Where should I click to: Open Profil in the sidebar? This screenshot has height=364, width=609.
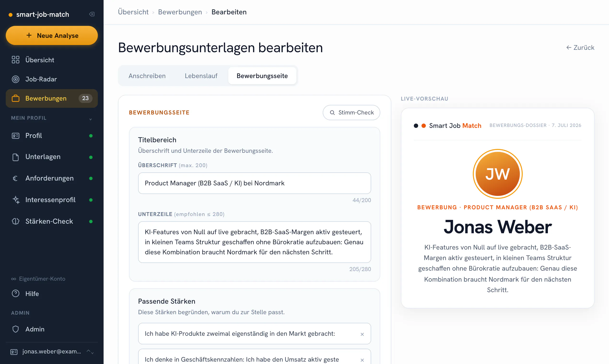click(52, 136)
